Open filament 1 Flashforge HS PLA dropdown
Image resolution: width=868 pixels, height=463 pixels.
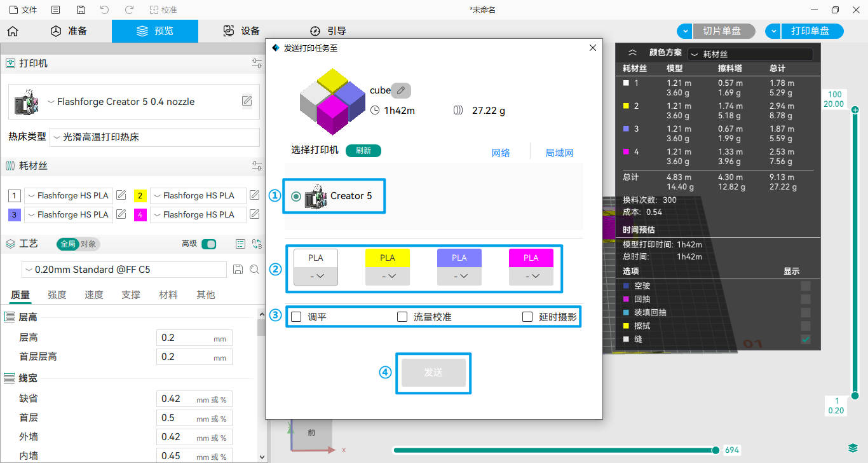(69, 195)
